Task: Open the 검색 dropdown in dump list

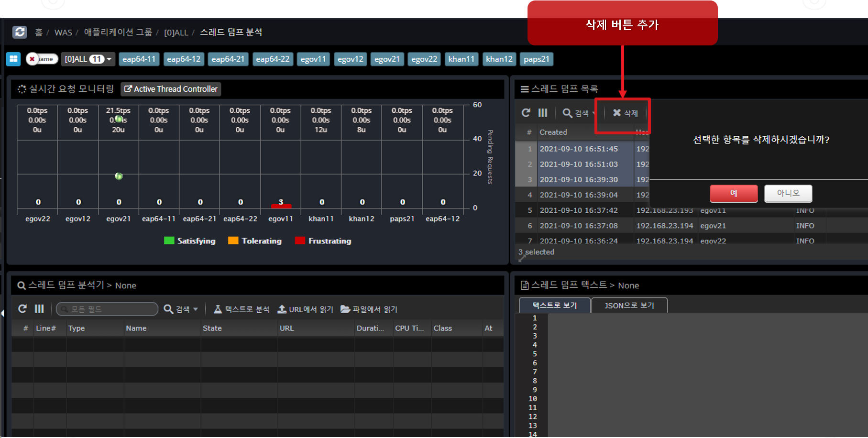Action: click(x=579, y=113)
